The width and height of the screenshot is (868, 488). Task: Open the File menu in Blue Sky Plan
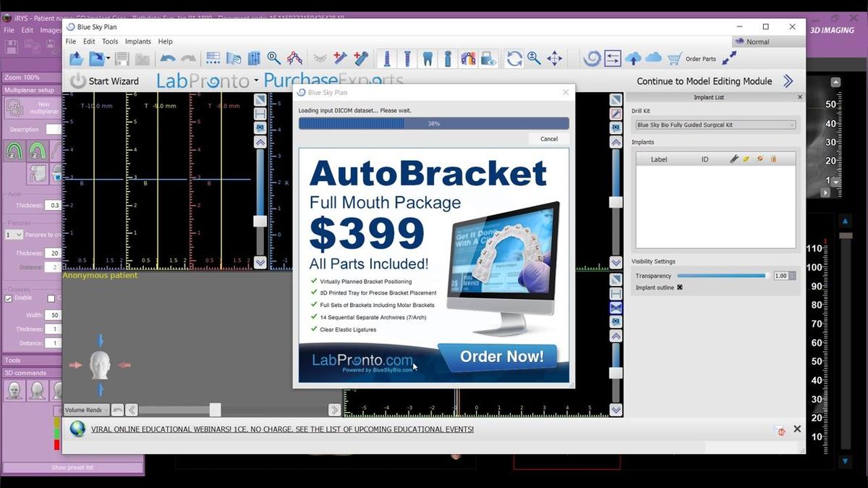point(71,41)
